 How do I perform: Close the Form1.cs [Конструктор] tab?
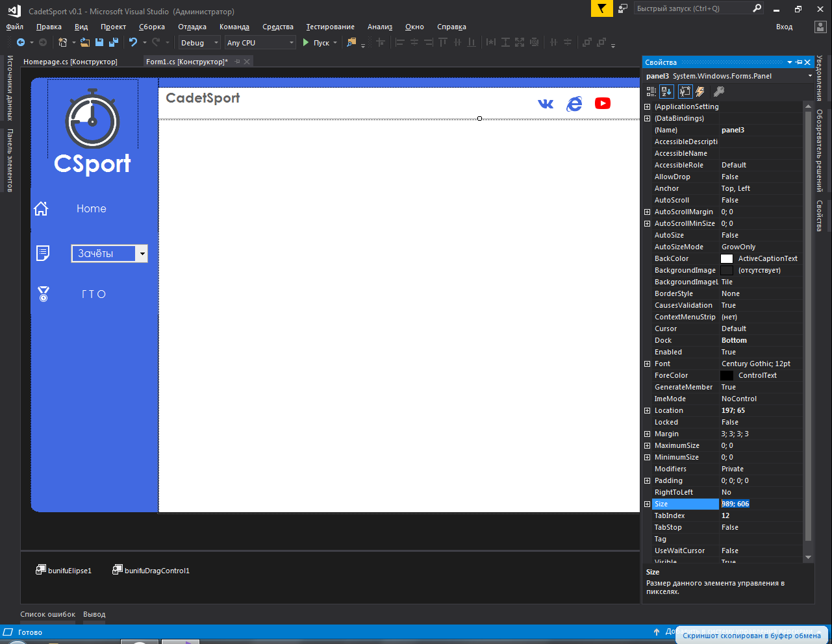247,62
